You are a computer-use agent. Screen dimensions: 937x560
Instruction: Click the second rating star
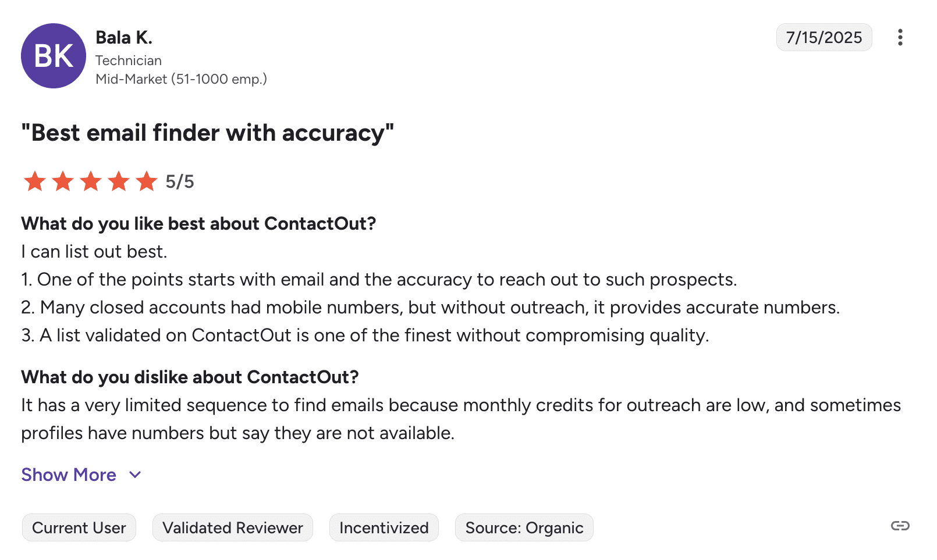click(x=63, y=181)
